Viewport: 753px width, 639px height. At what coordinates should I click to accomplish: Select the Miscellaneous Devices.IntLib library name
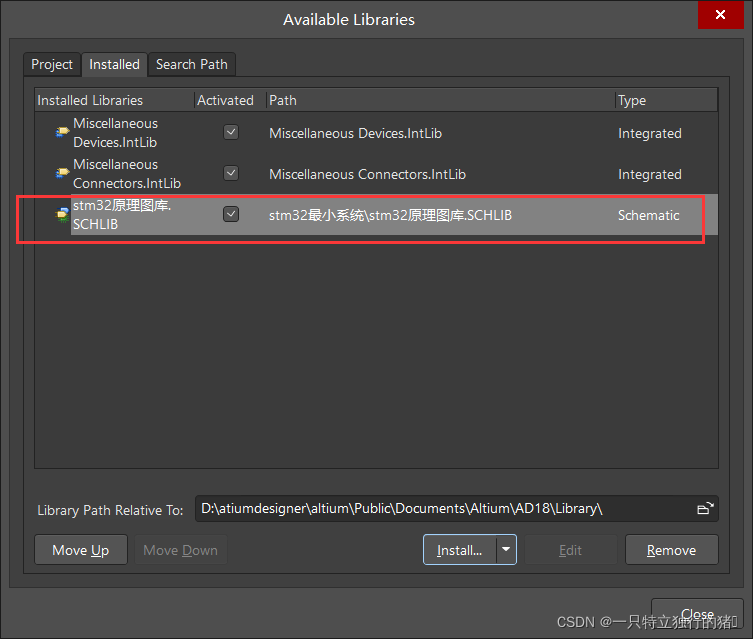[x=115, y=133]
